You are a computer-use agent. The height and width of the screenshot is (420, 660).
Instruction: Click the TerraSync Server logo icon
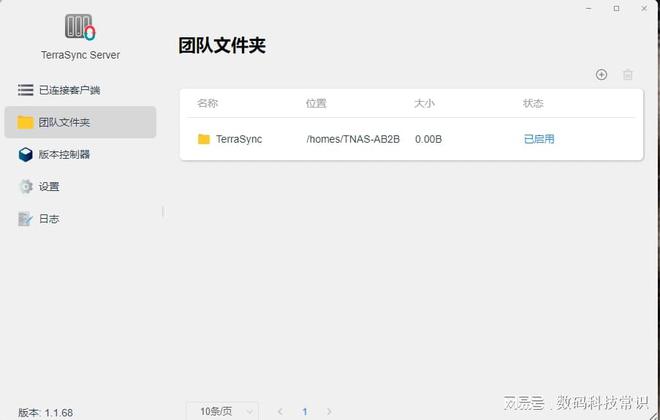coord(80,27)
